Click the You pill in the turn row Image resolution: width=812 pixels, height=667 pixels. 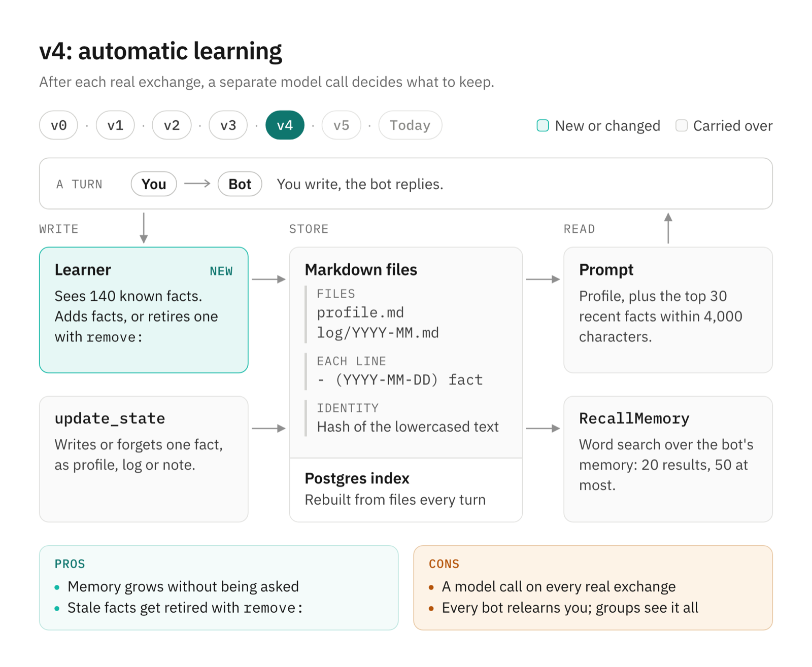click(x=154, y=184)
